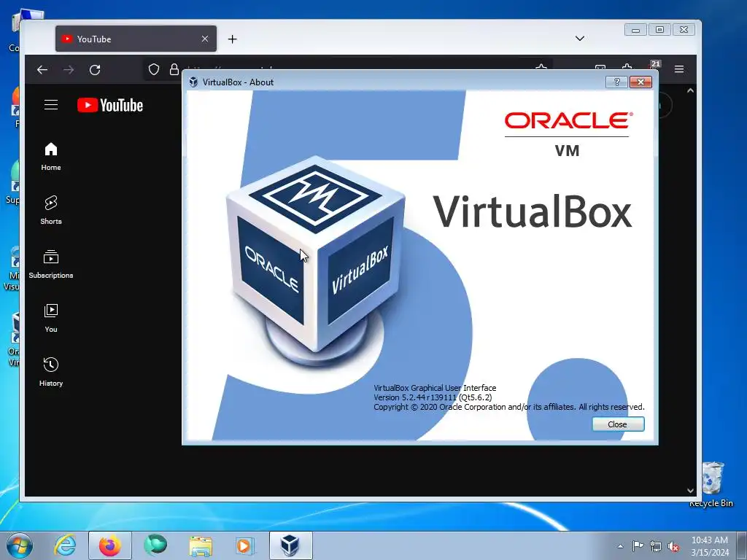Open Firefox tracking protection shield icon
The image size is (747, 560).
pyautogui.click(x=153, y=69)
